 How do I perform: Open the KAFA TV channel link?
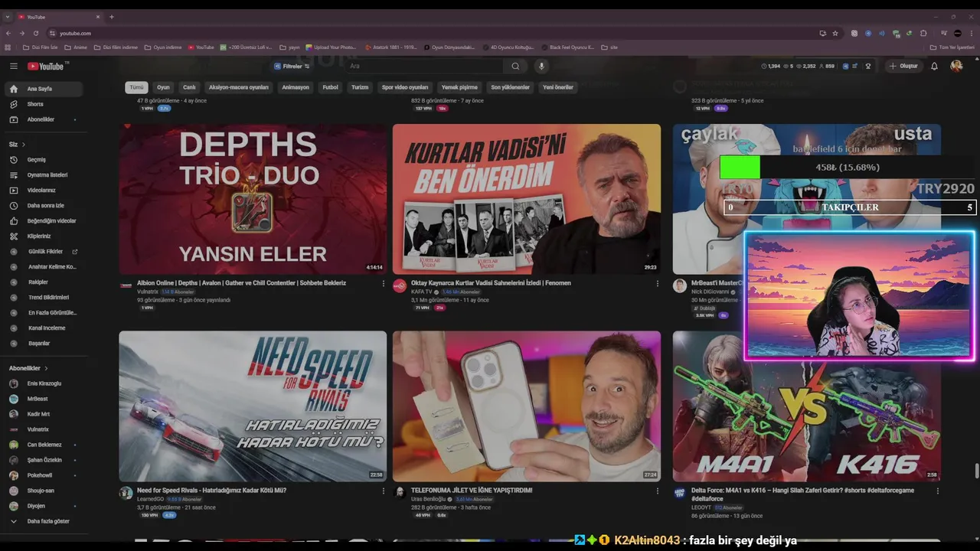[x=422, y=292]
